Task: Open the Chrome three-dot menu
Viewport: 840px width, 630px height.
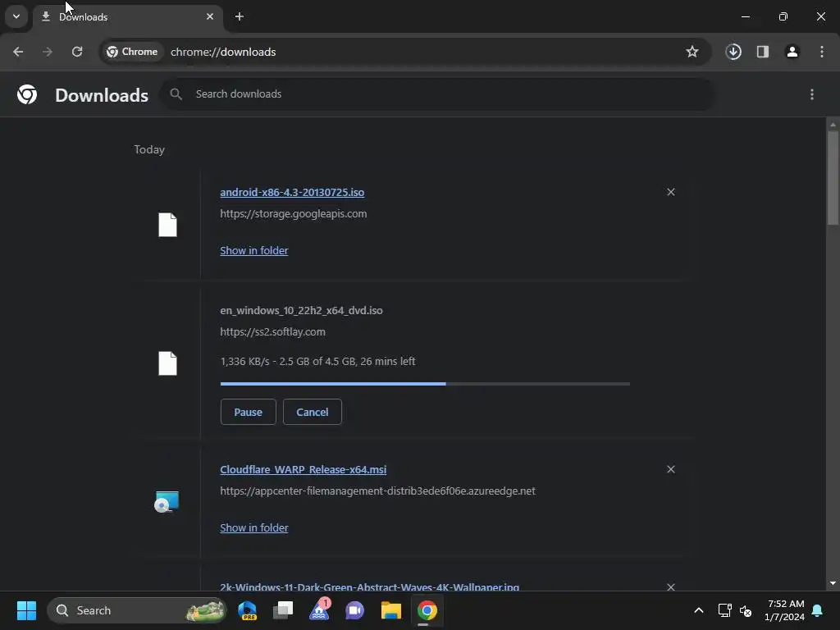Action: click(x=822, y=52)
